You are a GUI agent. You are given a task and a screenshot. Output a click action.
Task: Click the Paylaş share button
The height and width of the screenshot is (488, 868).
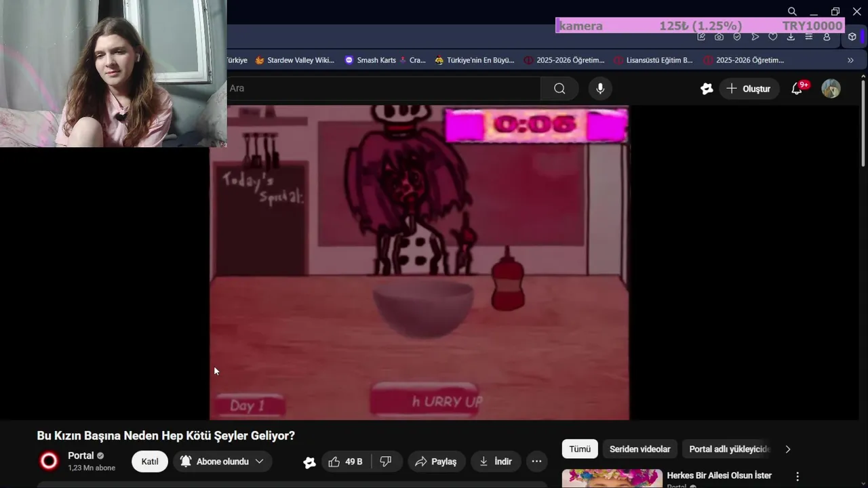click(437, 462)
